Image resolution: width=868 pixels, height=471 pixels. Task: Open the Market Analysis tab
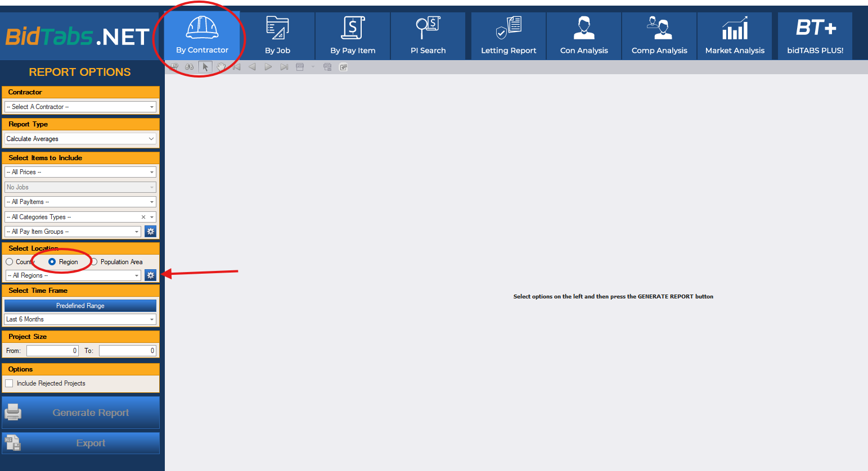735,35
